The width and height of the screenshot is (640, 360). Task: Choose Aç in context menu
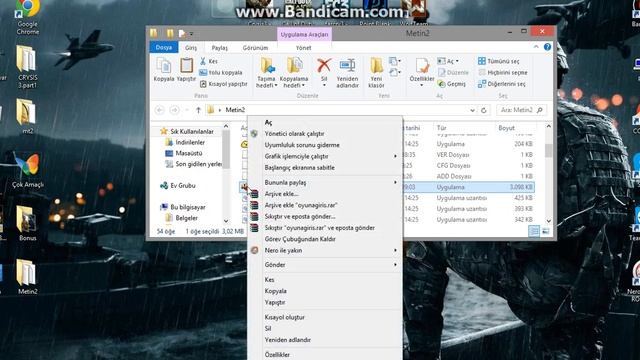click(324, 122)
